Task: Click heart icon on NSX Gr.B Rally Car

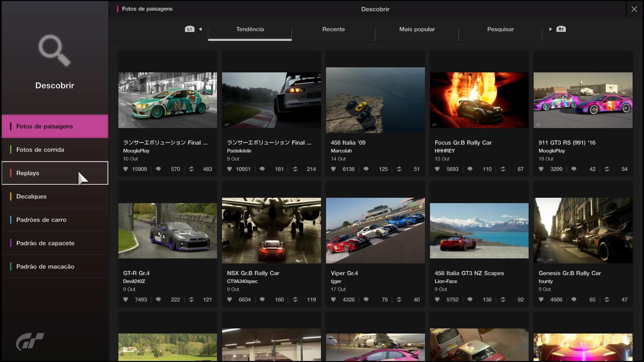Action: [x=229, y=299]
